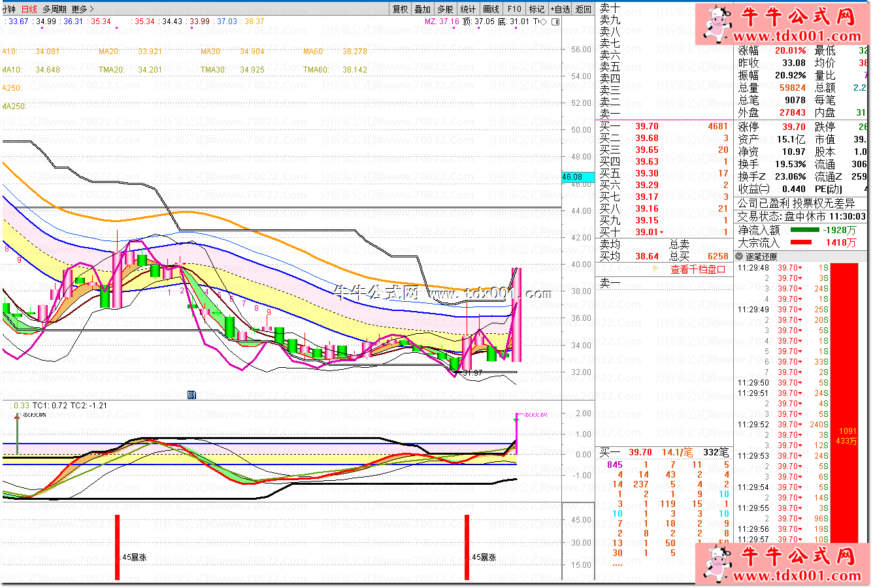Click 公司已盈利 投票权无差异 status line
Image resolution: width=873 pixels, height=588 pixels.
tap(796, 204)
